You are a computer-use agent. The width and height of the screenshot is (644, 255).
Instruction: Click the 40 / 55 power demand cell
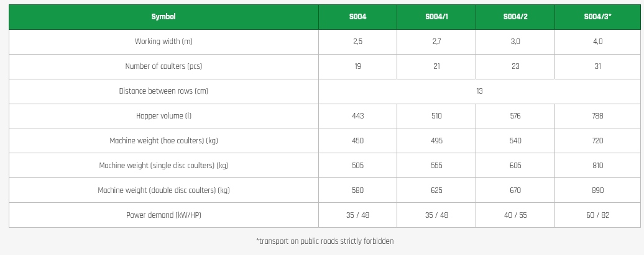pos(515,215)
